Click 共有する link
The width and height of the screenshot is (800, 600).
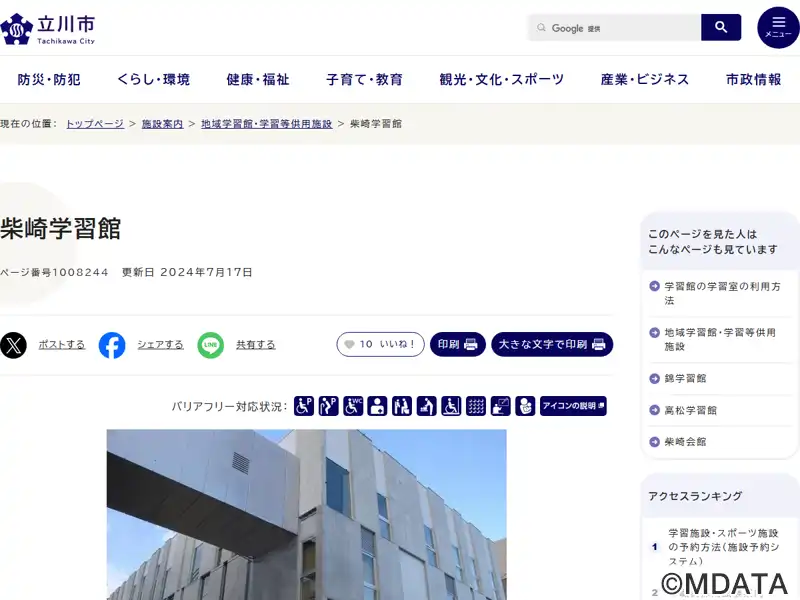coord(256,345)
